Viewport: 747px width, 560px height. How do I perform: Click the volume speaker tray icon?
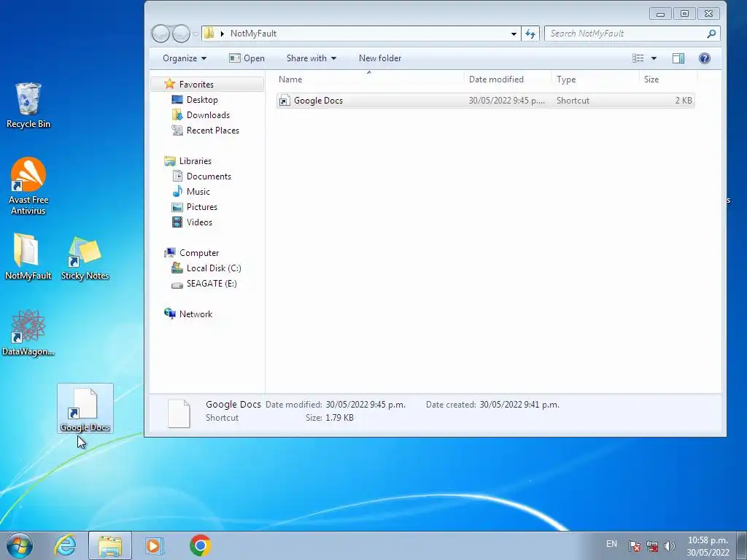(x=670, y=545)
